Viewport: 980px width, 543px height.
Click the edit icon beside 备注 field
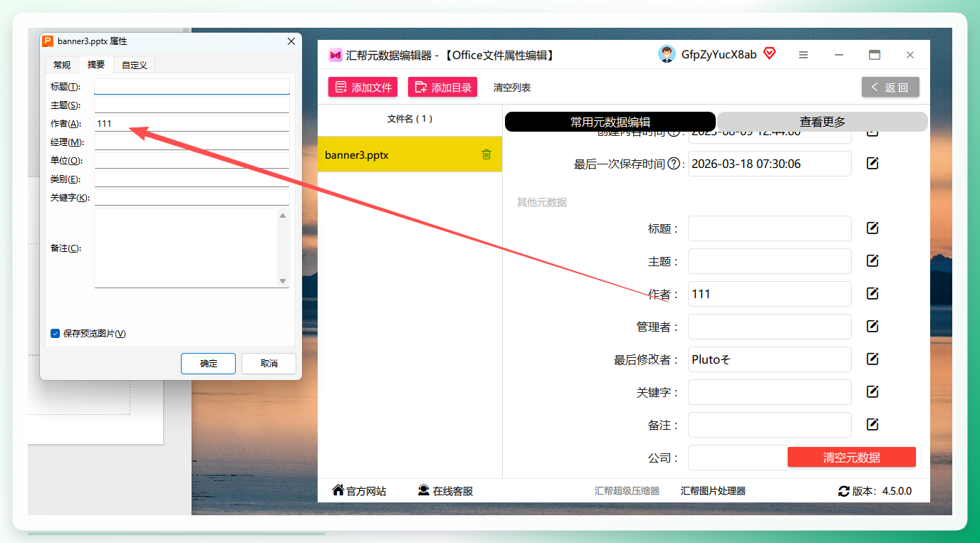pos(872,425)
